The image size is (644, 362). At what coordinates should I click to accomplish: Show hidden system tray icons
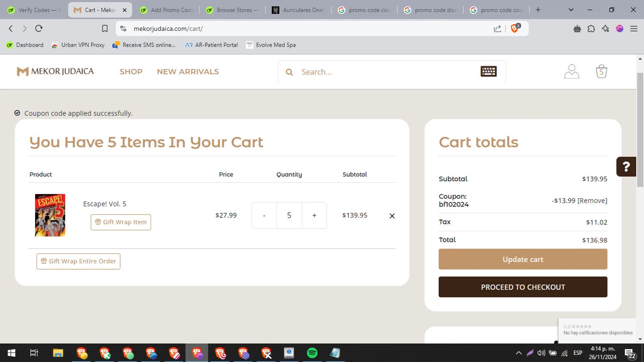(519, 353)
